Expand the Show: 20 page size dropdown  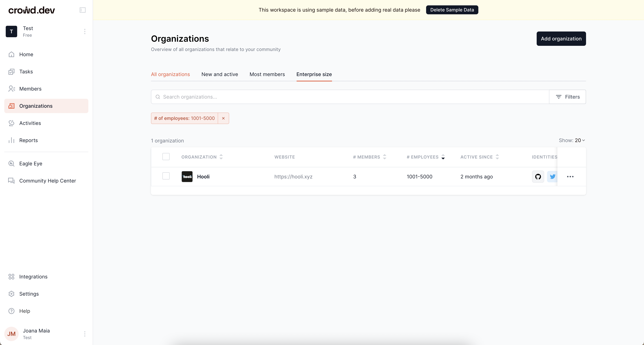pos(572,140)
